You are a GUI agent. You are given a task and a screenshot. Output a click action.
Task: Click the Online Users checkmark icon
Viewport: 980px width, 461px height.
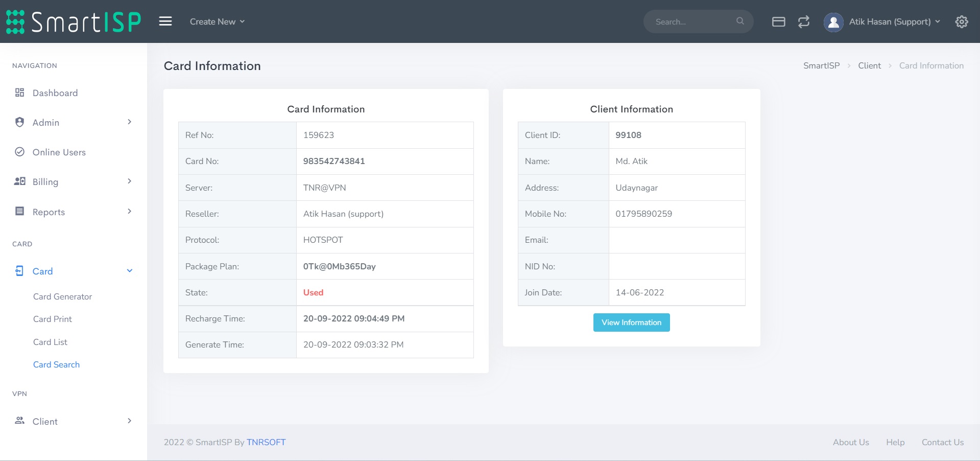click(x=20, y=152)
